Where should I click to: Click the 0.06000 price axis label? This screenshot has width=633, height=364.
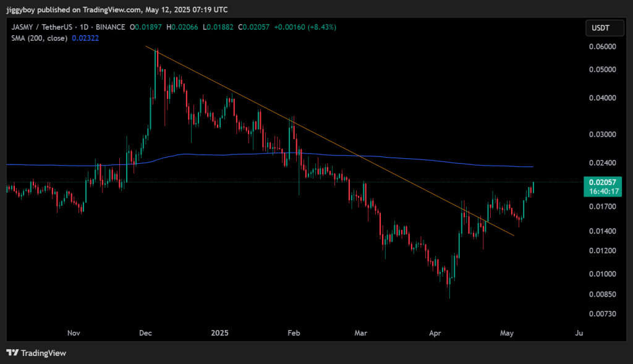tap(602, 46)
